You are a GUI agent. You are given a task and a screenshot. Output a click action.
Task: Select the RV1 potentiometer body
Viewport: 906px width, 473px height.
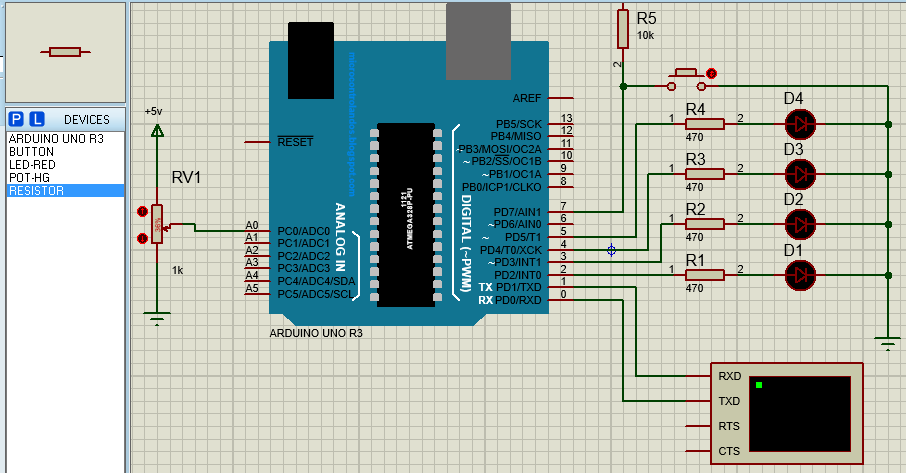[157, 224]
